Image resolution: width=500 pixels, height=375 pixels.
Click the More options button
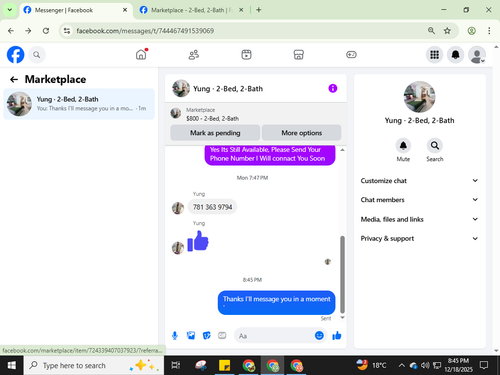(302, 133)
